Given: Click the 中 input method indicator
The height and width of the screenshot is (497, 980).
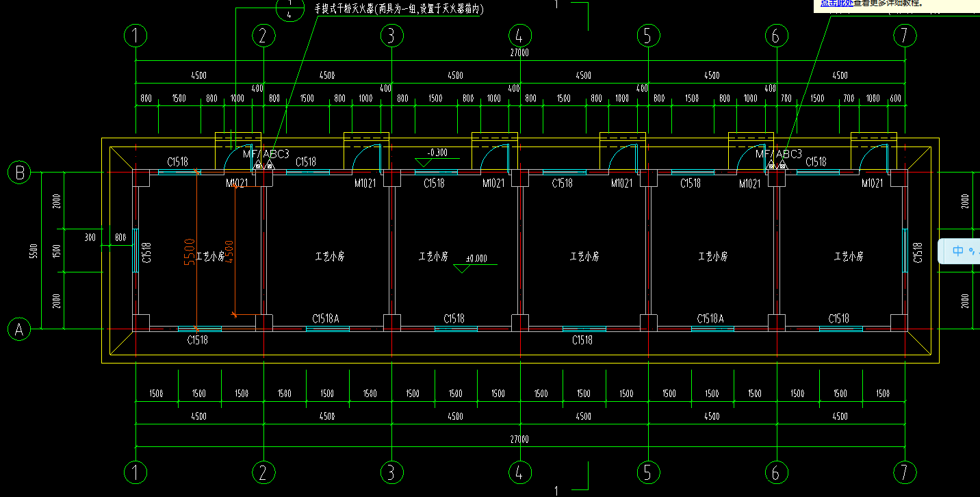Looking at the screenshot, I should [x=958, y=251].
